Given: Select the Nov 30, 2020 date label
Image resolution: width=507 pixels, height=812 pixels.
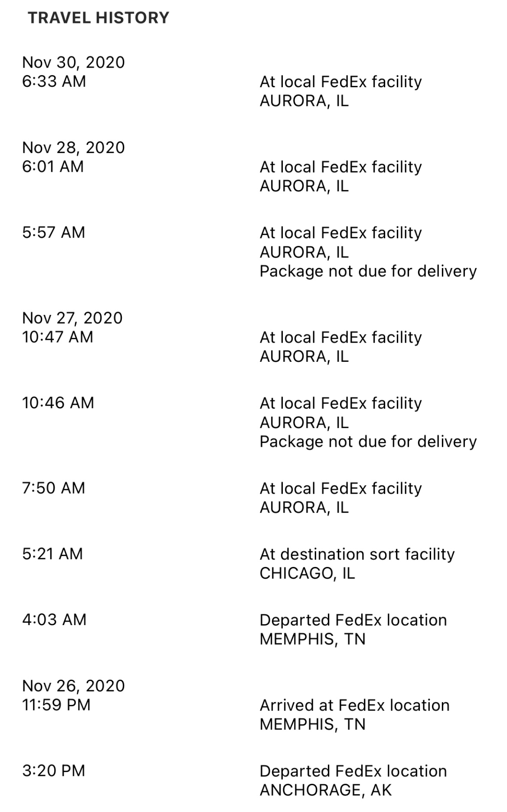Looking at the screenshot, I should pos(73,62).
